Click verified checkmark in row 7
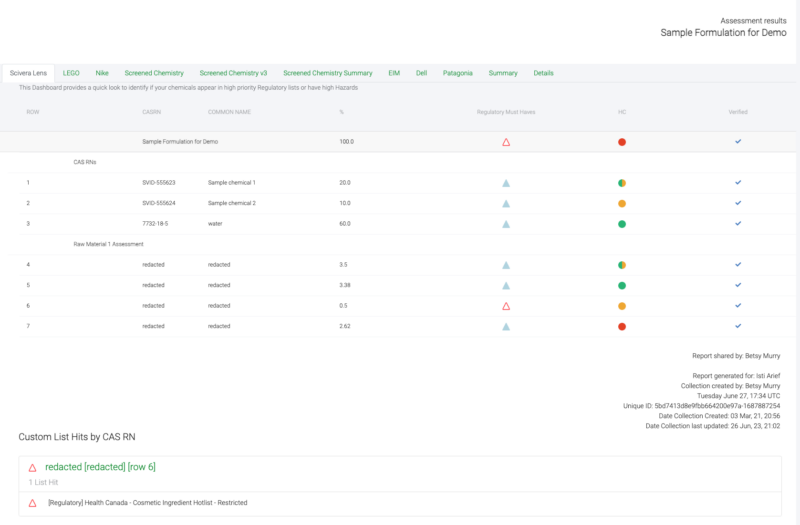The image size is (800, 525). pyautogui.click(x=738, y=326)
